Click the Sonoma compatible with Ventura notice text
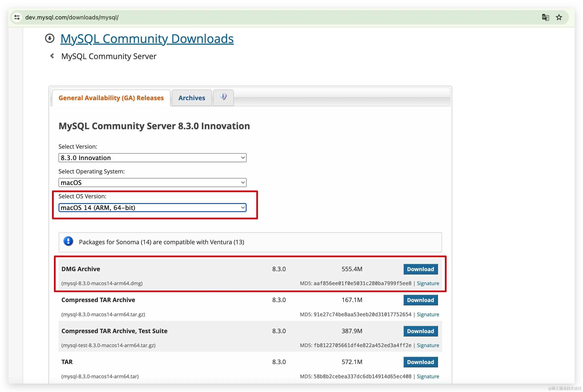The width and height of the screenshot is (583, 392). pyautogui.click(x=161, y=242)
